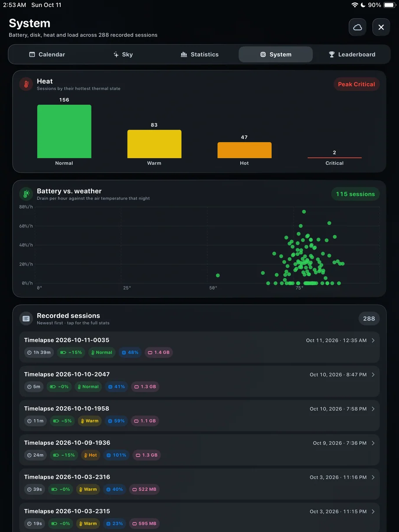Open Timelapse 2026-10-10-1958 chevron
The image size is (399, 532).
click(x=373, y=409)
